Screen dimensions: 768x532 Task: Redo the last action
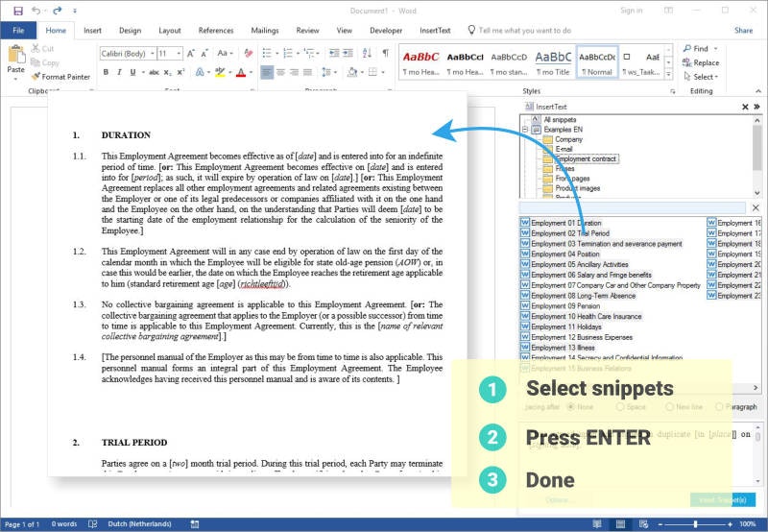58,11
